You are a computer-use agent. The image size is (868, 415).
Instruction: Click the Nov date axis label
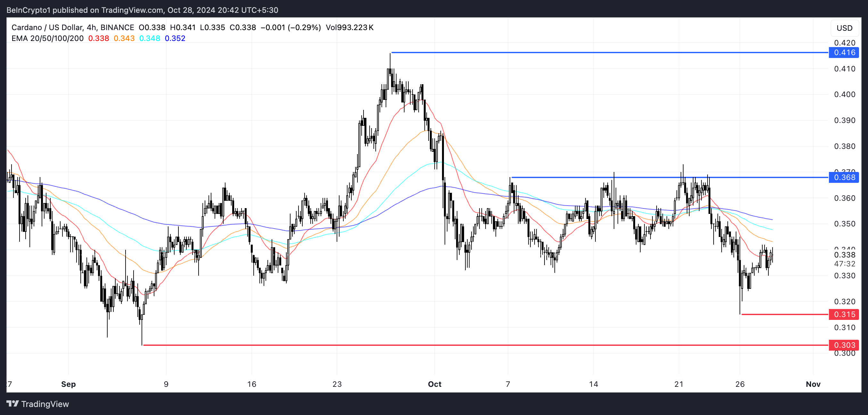813,384
